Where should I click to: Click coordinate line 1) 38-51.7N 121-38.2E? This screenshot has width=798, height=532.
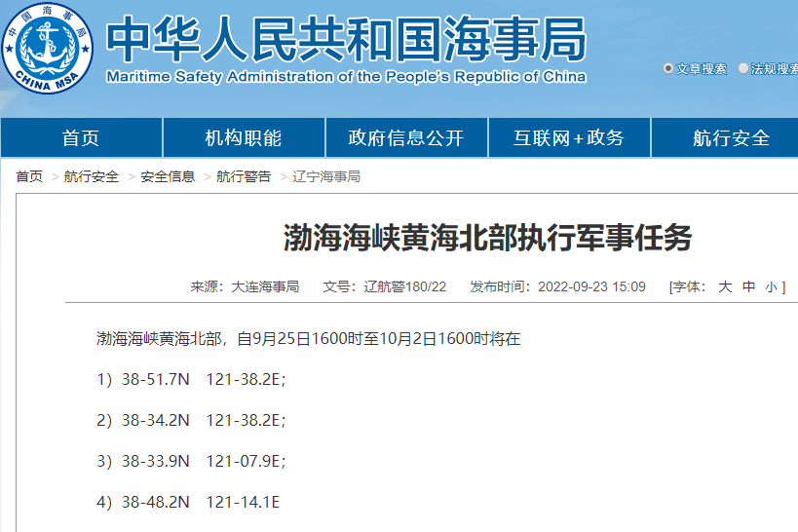click(x=191, y=379)
